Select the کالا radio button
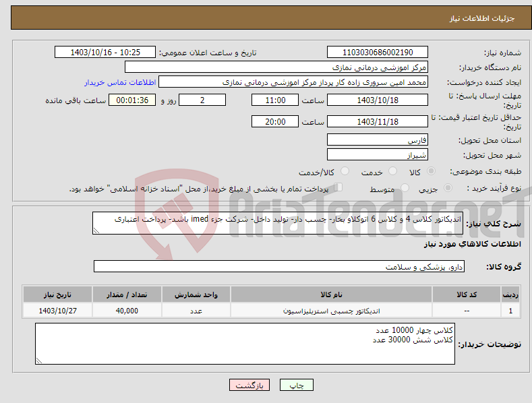This screenshot has width=532, height=403. point(432,171)
